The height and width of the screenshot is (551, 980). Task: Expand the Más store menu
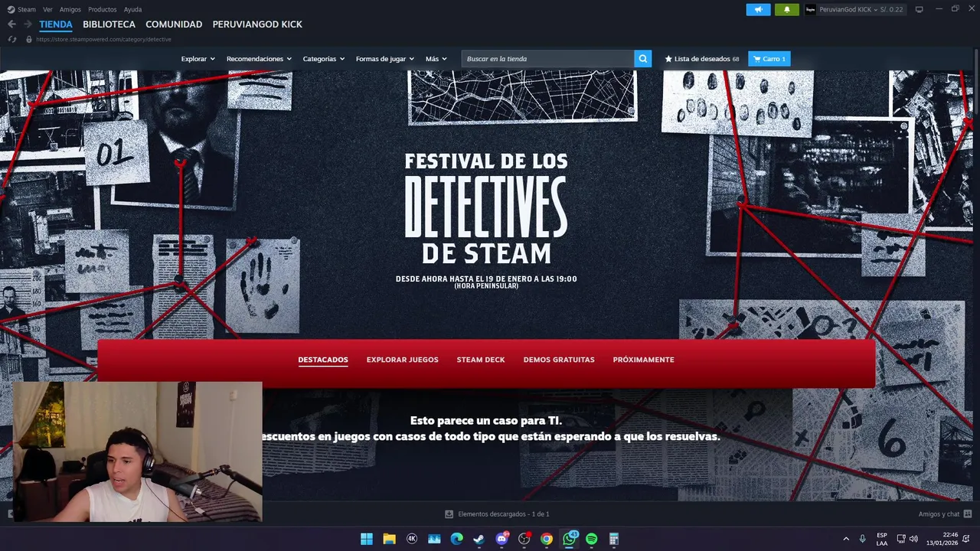coord(436,59)
